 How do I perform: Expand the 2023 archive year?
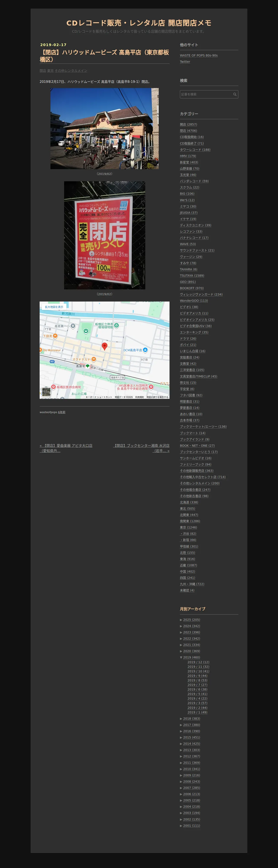click(x=181, y=632)
